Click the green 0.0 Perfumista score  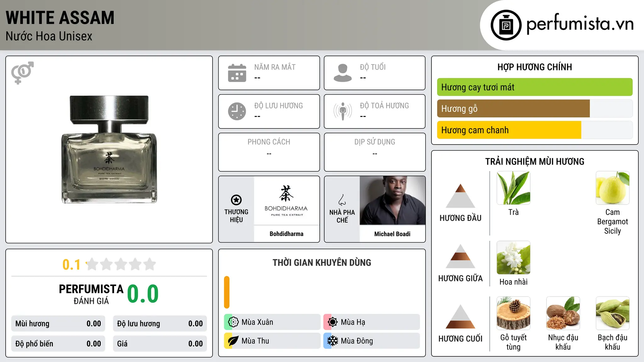[x=143, y=294]
